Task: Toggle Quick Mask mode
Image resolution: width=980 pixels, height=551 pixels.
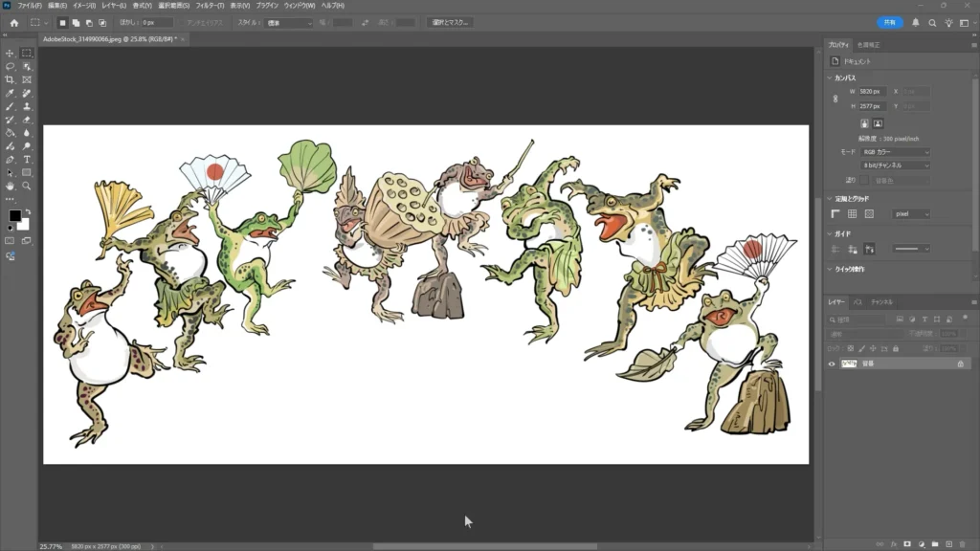Action: [10, 241]
